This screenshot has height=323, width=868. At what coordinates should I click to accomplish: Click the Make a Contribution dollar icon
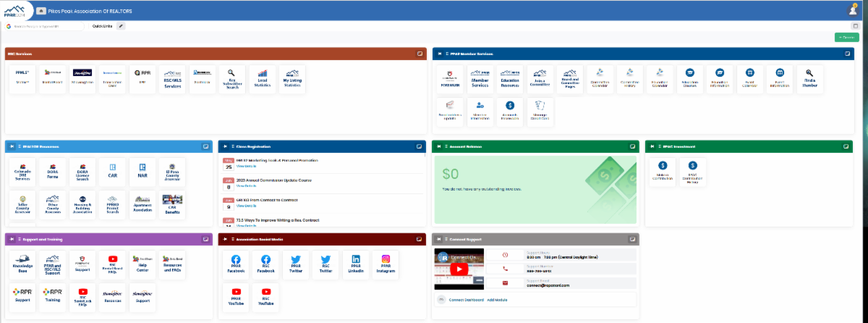[663, 171]
